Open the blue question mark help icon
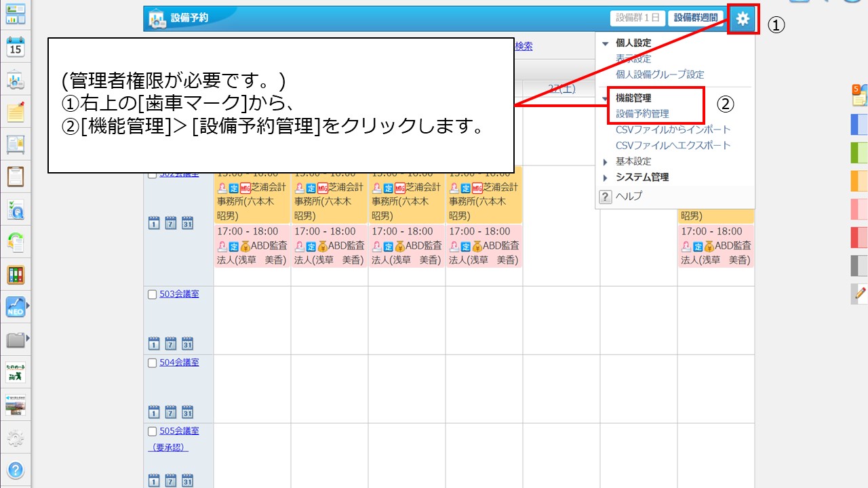The image size is (868, 488). pos(16,470)
